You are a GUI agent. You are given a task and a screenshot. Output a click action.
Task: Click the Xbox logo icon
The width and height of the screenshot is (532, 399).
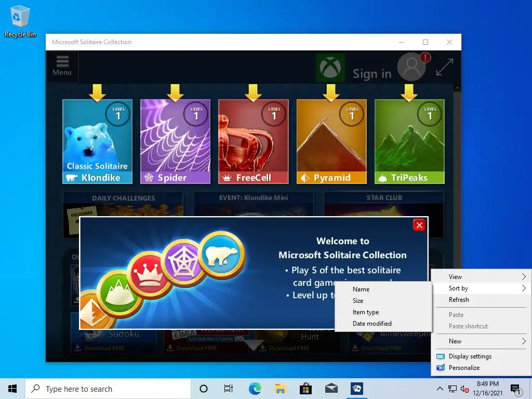[330, 67]
